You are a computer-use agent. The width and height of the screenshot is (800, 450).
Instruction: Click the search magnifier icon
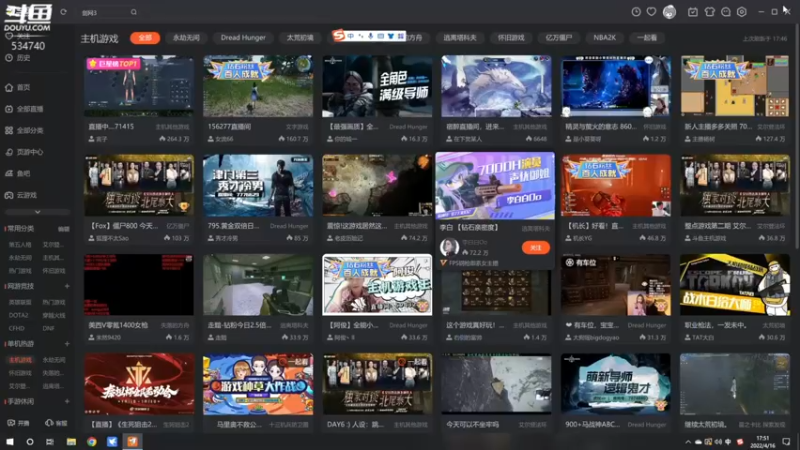pos(134,12)
